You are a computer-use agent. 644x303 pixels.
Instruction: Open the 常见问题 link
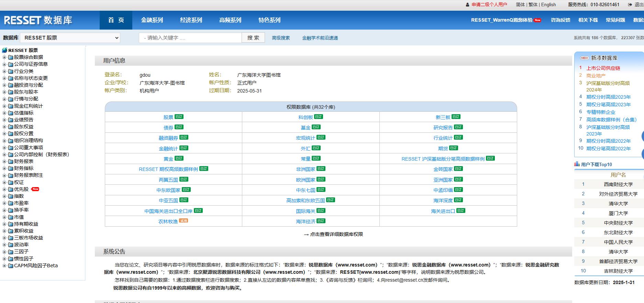point(615,20)
